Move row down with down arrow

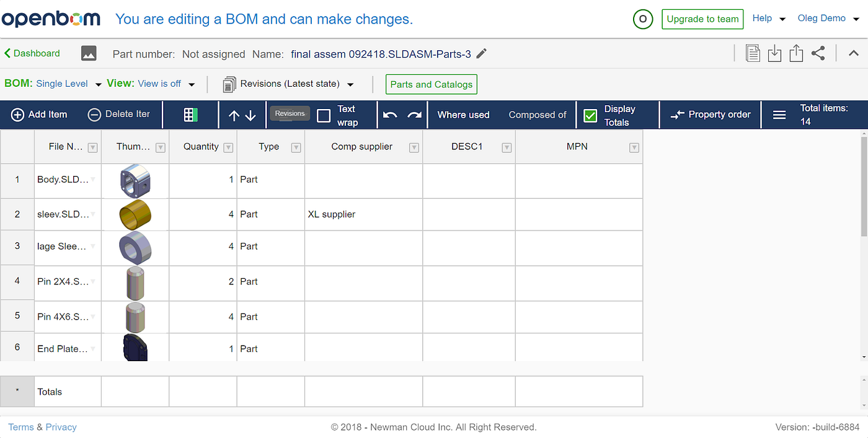point(250,115)
